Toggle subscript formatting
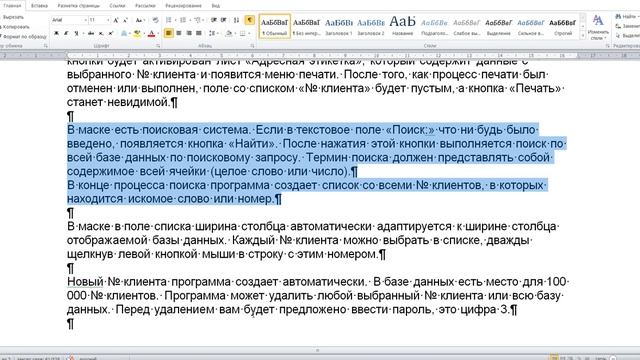Image resolution: width=640 pixels, height=360 pixels. (101, 33)
